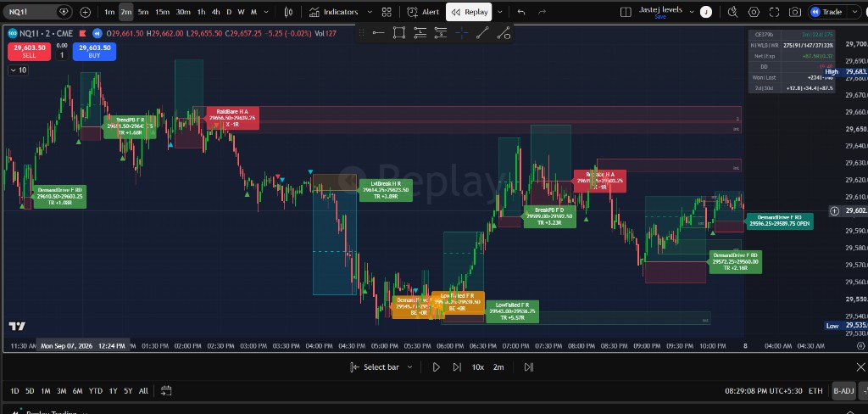Set date range to 3M
This screenshot has width=868, height=414.
click(x=61, y=391)
